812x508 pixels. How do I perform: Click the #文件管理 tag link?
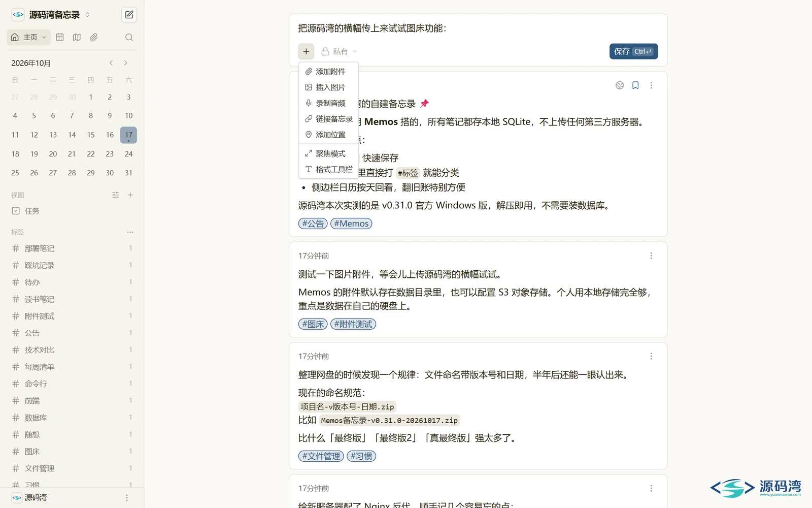pos(321,456)
